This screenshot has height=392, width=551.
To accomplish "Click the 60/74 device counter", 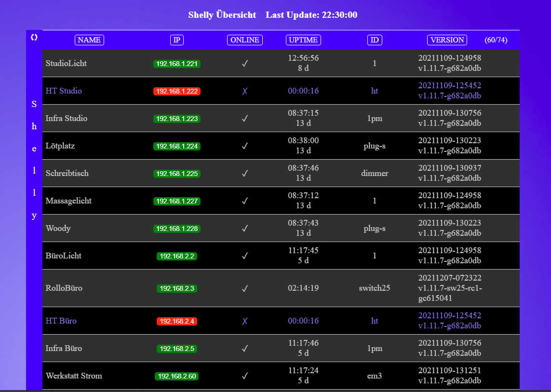I will coord(496,40).
